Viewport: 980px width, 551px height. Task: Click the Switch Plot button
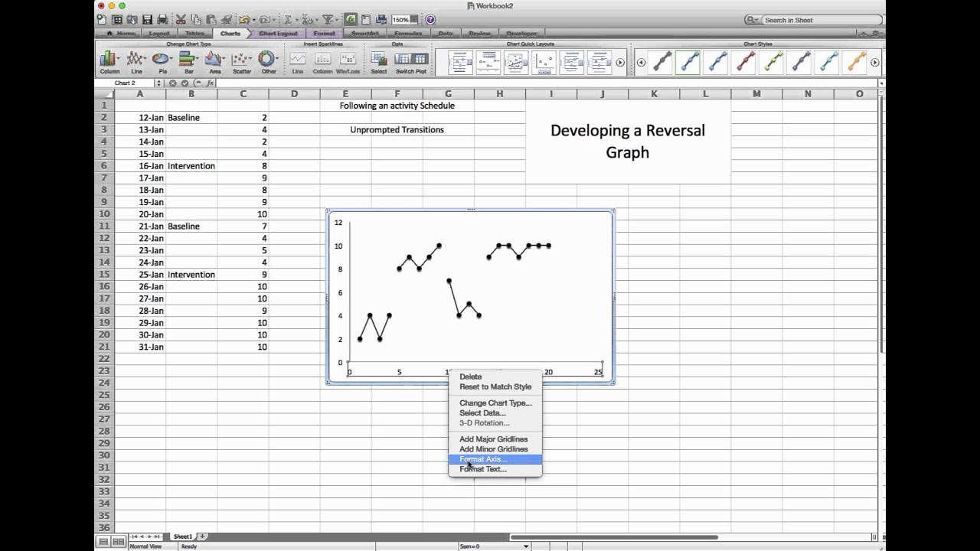click(x=411, y=62)
